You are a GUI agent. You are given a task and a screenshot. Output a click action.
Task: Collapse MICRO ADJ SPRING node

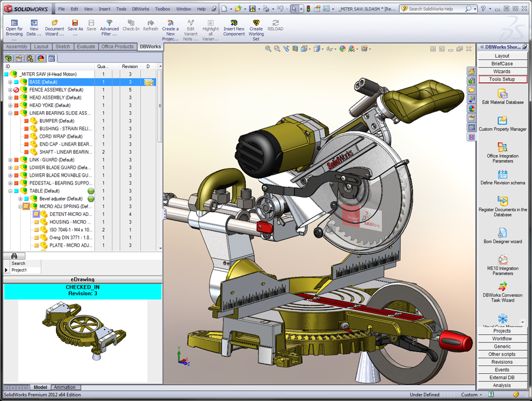[20, 206]
